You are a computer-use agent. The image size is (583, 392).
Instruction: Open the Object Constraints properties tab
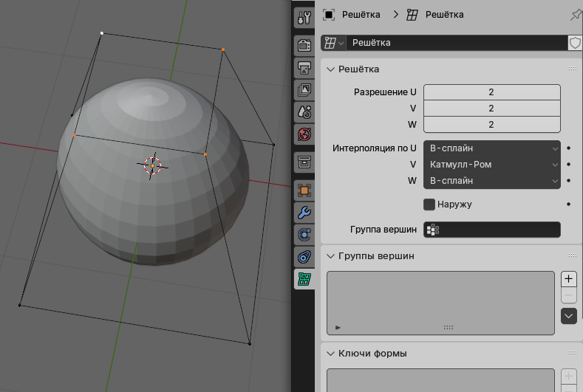pyautogui.click(x=304, y=257)
